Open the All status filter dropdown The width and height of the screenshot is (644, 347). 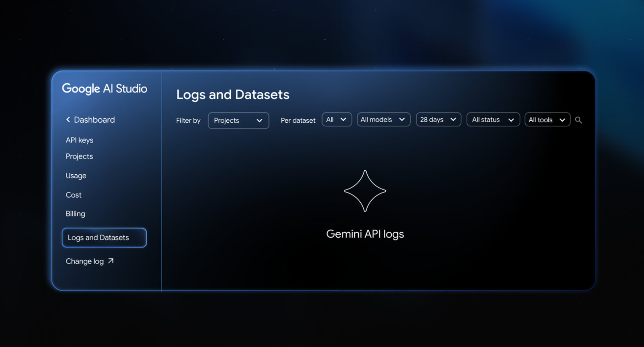(493, 120)
